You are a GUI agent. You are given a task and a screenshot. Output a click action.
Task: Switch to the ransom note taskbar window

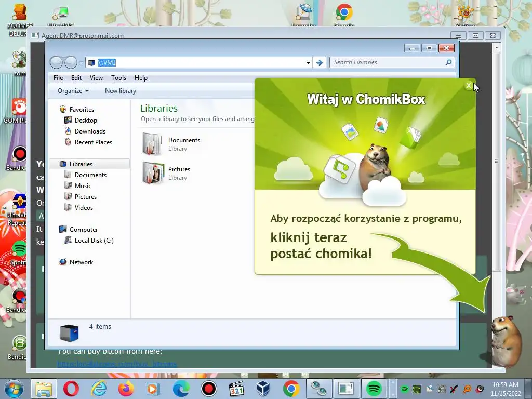pyautogui.click(x=345, y=389)
